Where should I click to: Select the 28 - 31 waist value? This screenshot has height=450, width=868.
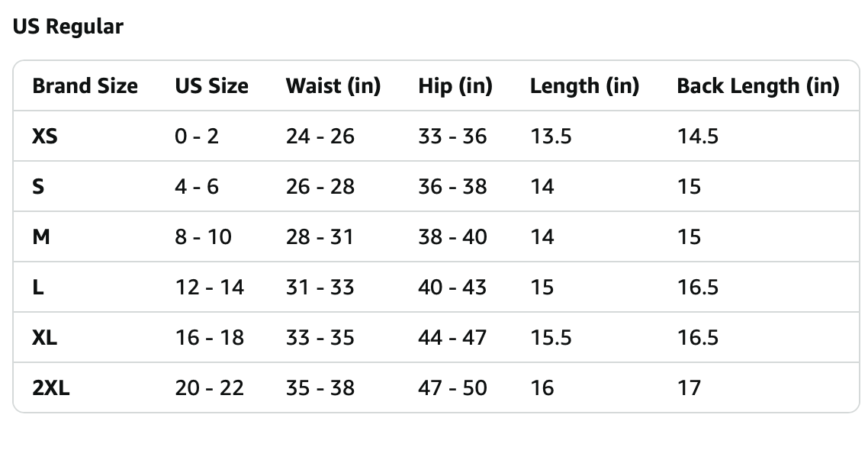[x=320, y=237]
